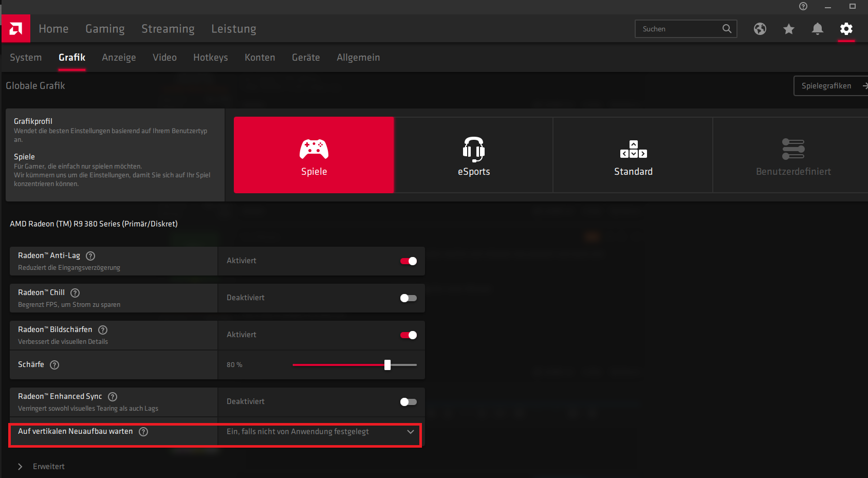Click the Schärfe slider handle
The width and height of the screenshot is (868, 478).
coord(387,365)
